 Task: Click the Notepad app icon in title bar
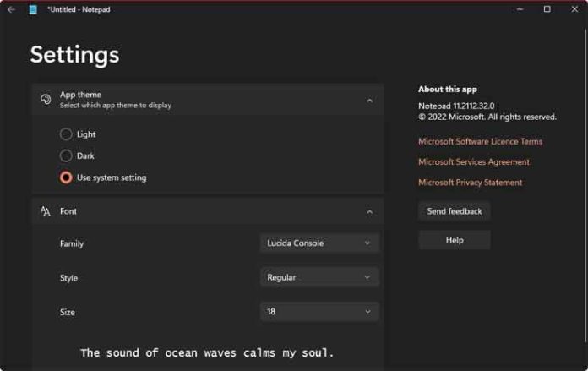point(33,9)
